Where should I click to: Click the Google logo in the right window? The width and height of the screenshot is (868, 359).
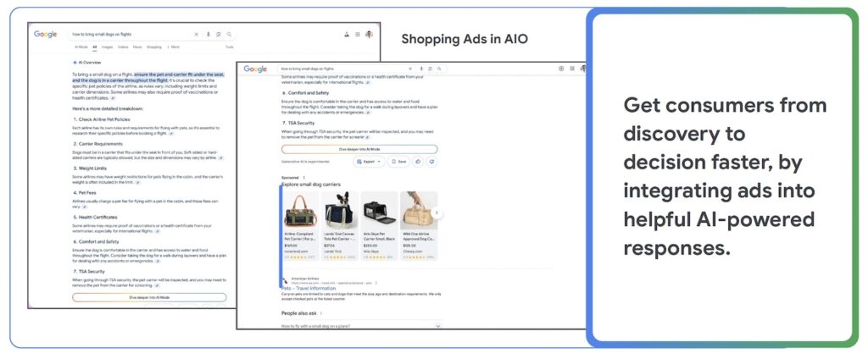pos(255,69)
